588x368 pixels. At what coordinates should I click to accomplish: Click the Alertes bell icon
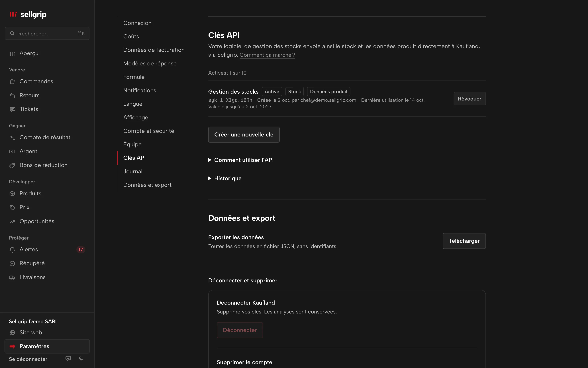[12, 250]
